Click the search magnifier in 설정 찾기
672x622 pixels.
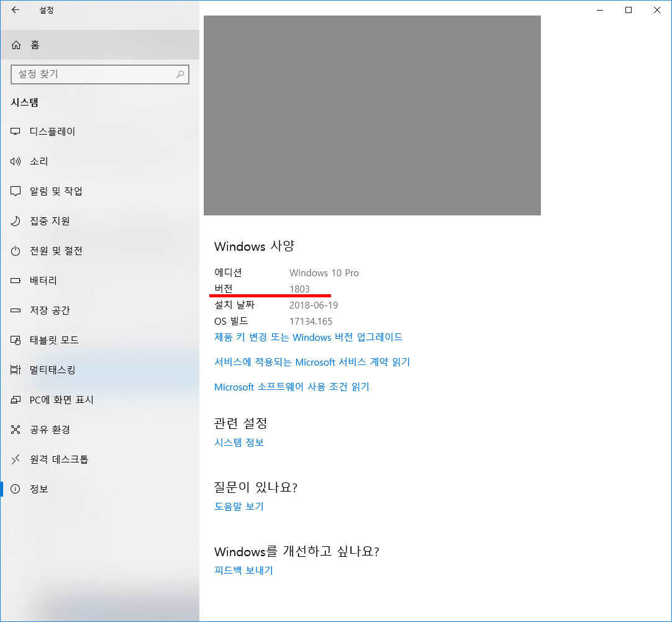click(180, 74)
